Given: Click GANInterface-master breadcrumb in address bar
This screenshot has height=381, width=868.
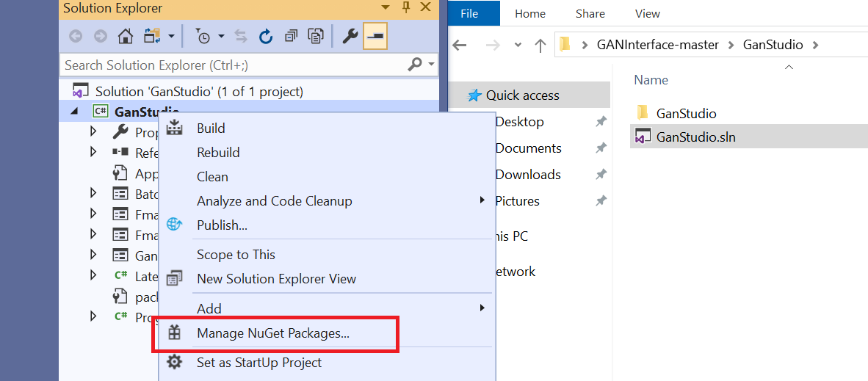Looking at the screenshot, I should click(x=658, y=45).
